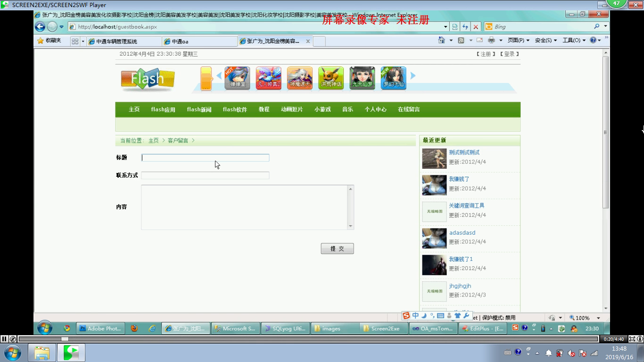644x362 pixels.
Task: Click the Flash site logo
Action: [x=148, y=79]
